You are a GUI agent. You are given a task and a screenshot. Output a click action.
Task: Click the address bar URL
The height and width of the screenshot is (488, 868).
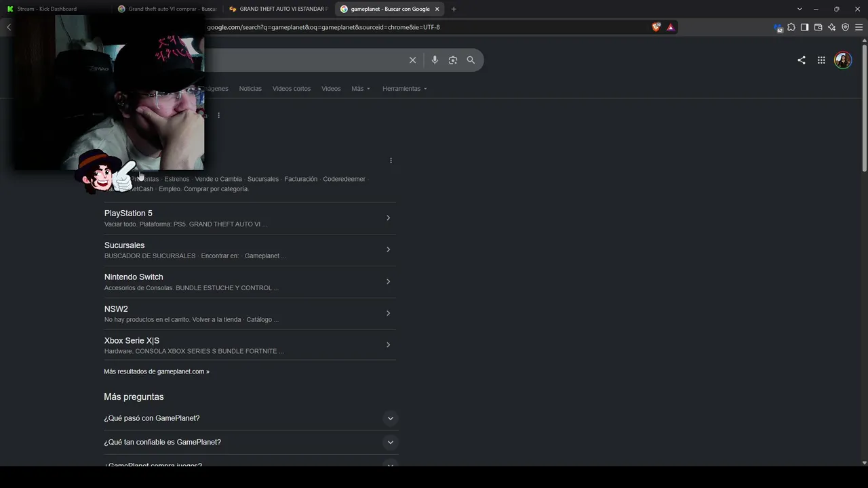[323, 27]
